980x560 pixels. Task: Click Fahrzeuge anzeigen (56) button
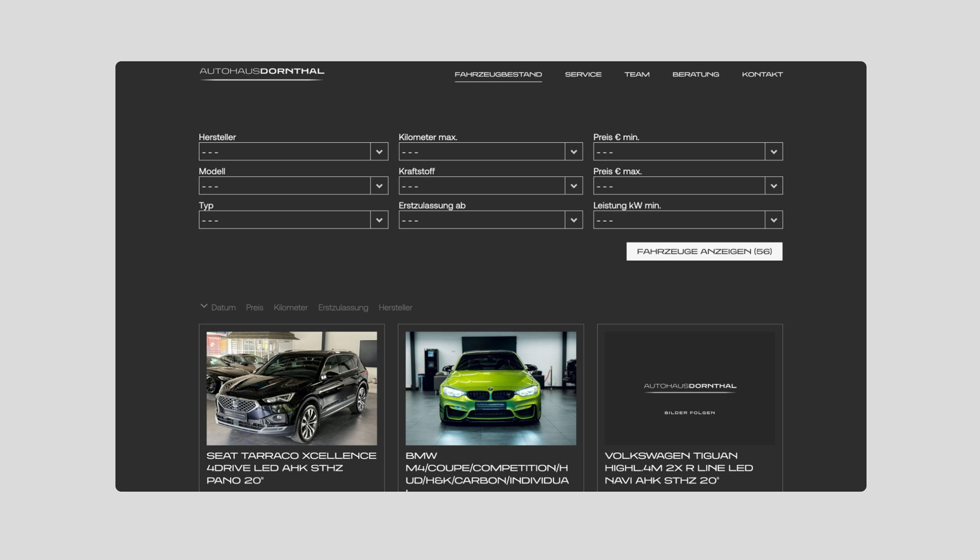pos(704,252)
